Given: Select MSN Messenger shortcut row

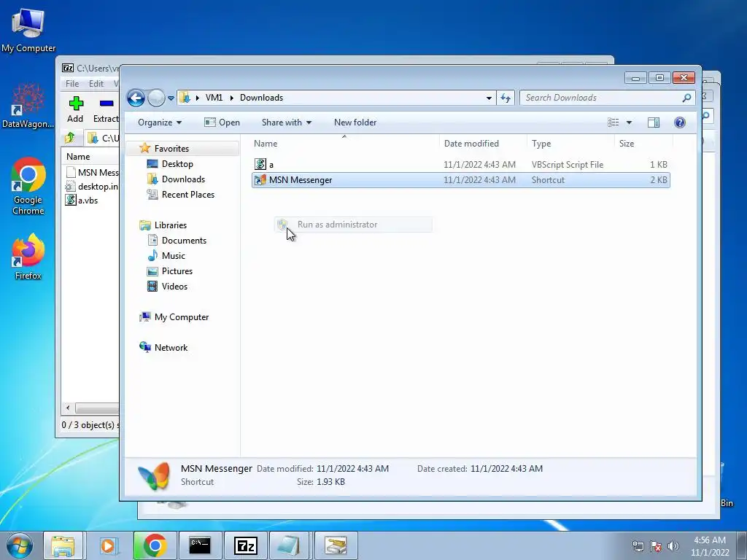Looking at the screenshot, I should 461,180.
